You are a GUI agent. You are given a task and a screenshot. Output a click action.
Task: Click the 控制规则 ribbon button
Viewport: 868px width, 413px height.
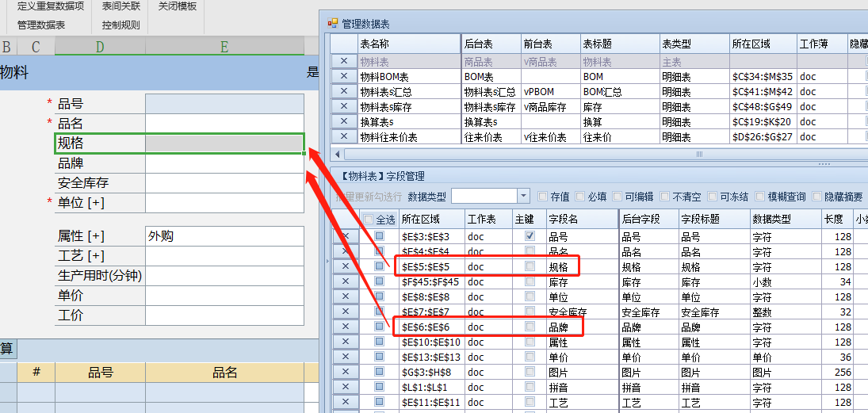click(121, 25)
